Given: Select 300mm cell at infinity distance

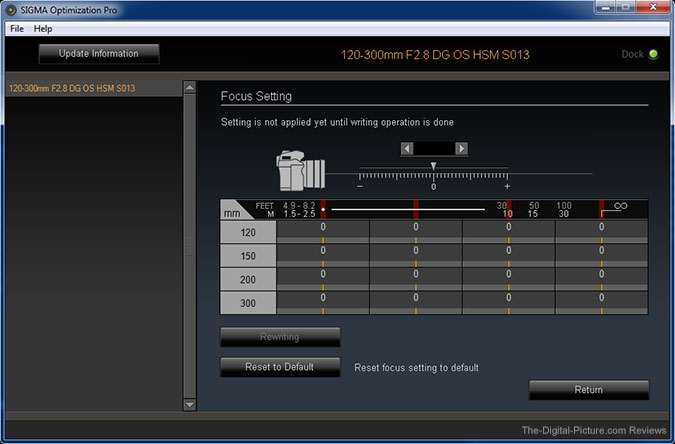Looking at the screenshot, I should click(x=601, y=303).
